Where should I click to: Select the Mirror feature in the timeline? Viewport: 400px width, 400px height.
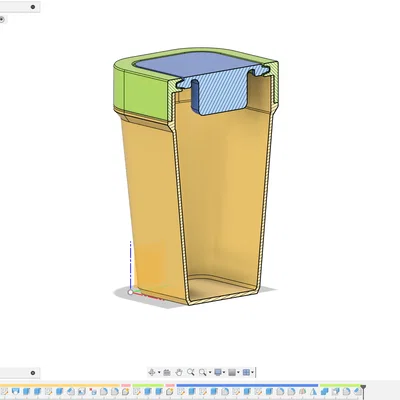tap(302, 391)
